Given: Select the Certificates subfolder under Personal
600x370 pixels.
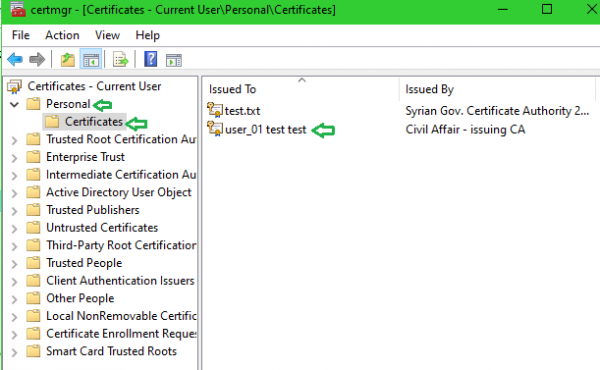Looking at the screenshot, I should coord(94,122).
